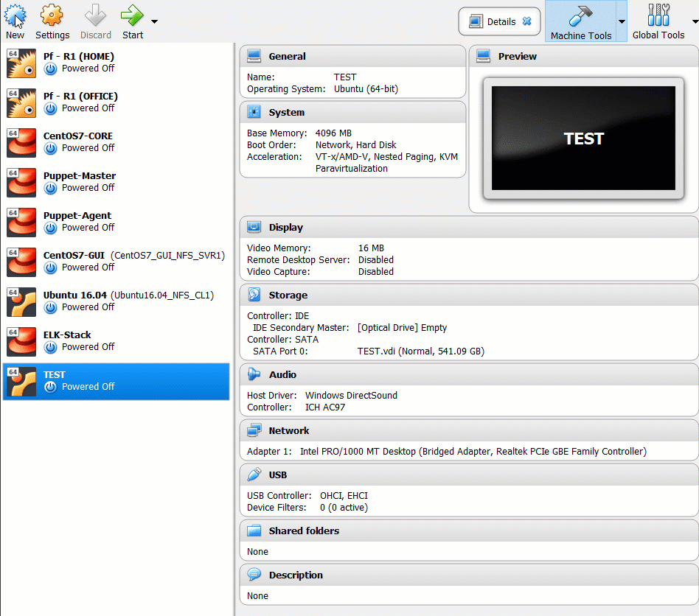Click the TEST machine Ubuntu icon
699x616 pixels.
tap(21, 382)
